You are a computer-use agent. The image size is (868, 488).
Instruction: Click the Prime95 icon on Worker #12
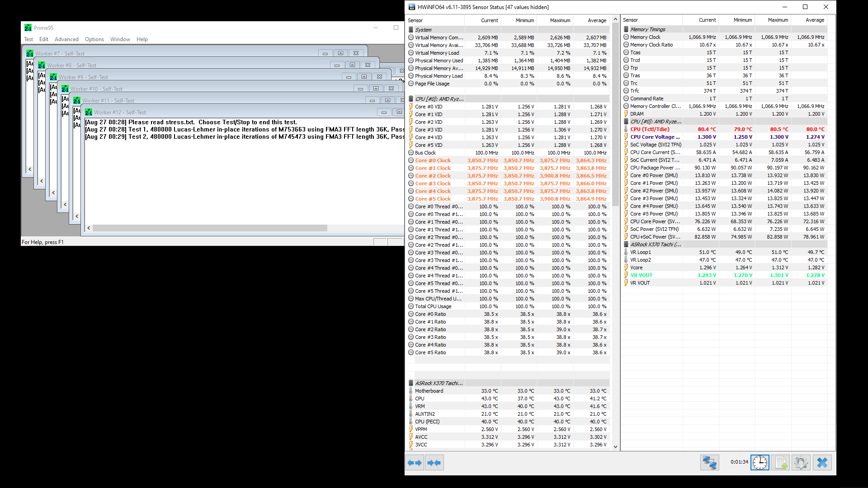tap(89, 113)
